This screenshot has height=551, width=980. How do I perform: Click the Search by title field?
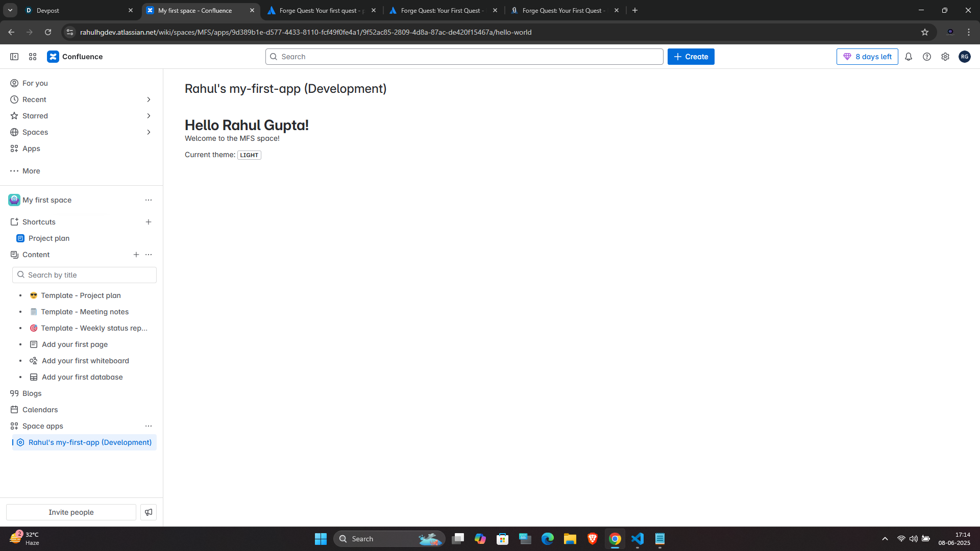pos(87,275)
